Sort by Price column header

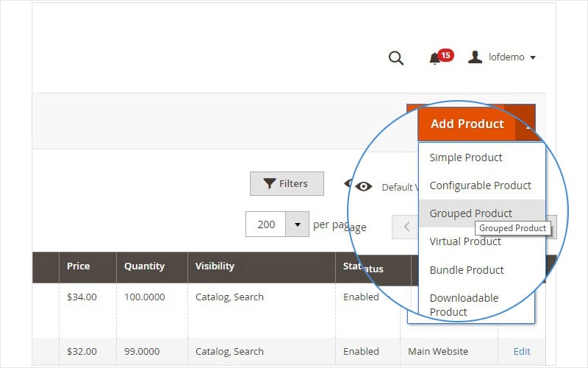tap(79, 266)
